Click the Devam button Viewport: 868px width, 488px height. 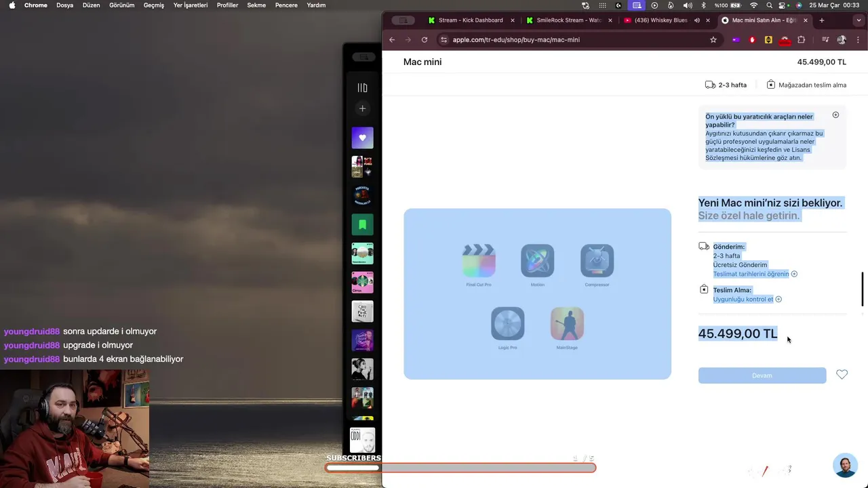(x=762, y=375)
